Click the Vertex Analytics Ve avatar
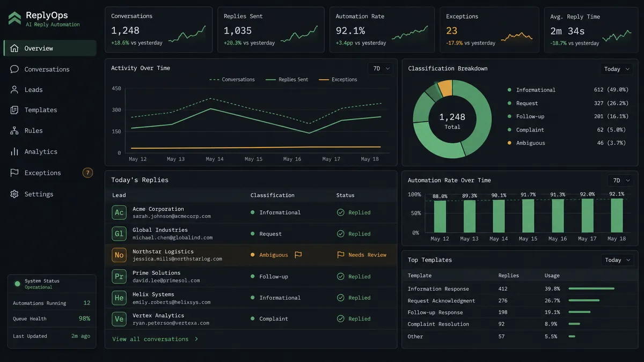The width and height of the screenshot is (644, 362). tap(119, 319)
